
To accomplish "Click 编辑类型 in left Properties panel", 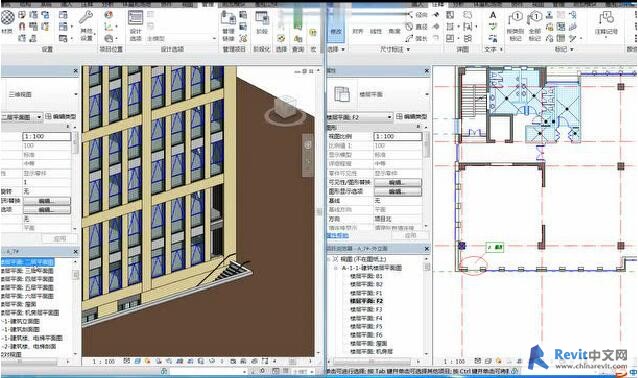I will tap(61, 117).
